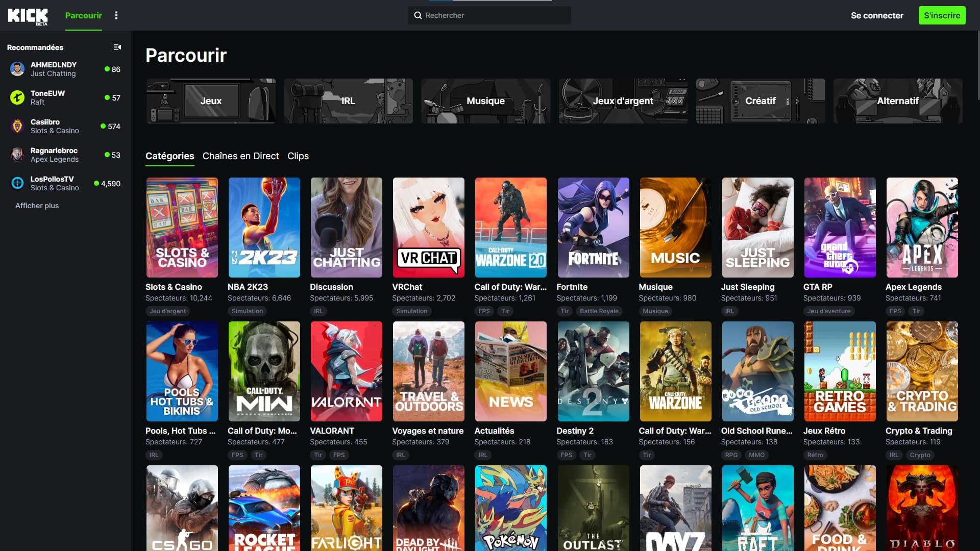
Task: Click the Kick logo icon
Action: [x=28, y=16]
